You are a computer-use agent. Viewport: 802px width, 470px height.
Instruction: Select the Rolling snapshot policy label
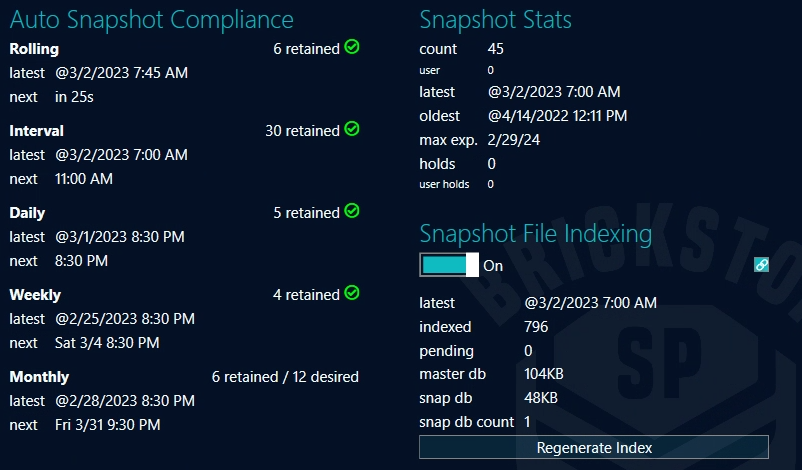34,49
